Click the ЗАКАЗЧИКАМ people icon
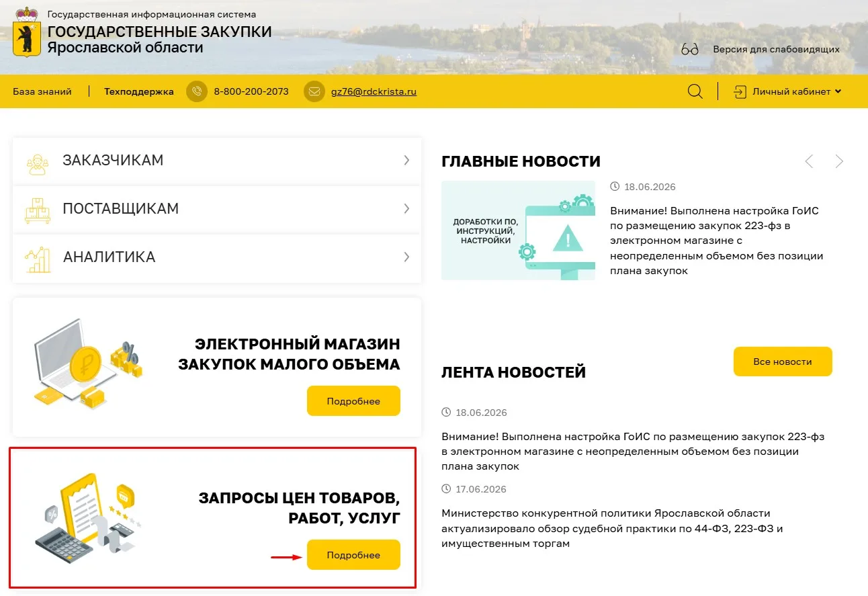 [38, 163]
